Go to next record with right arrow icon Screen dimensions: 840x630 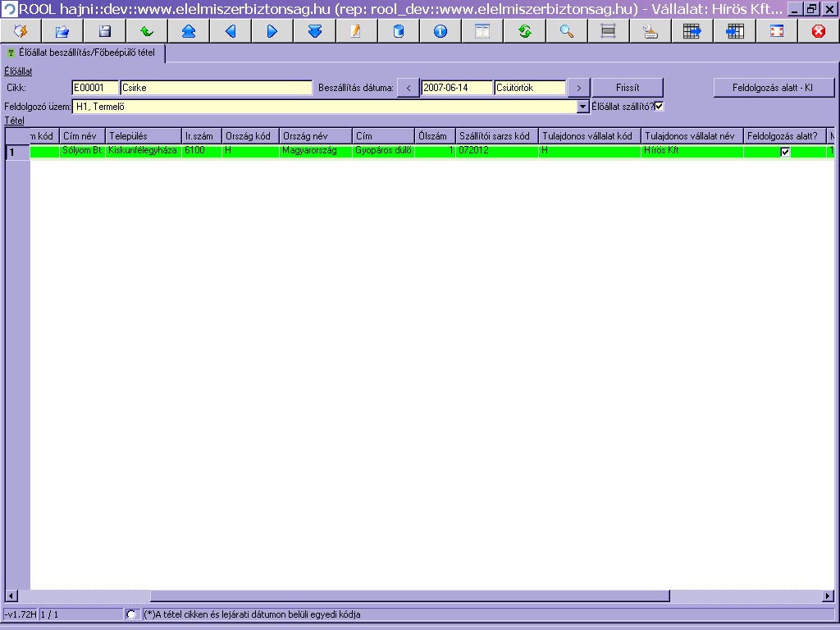(272, 31)
